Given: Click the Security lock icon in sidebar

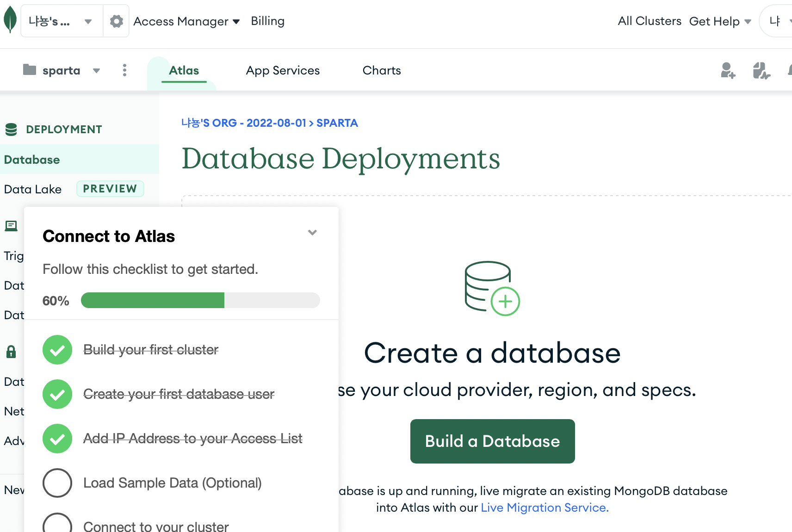Looking at the screenshot, I should click(11, 352).
